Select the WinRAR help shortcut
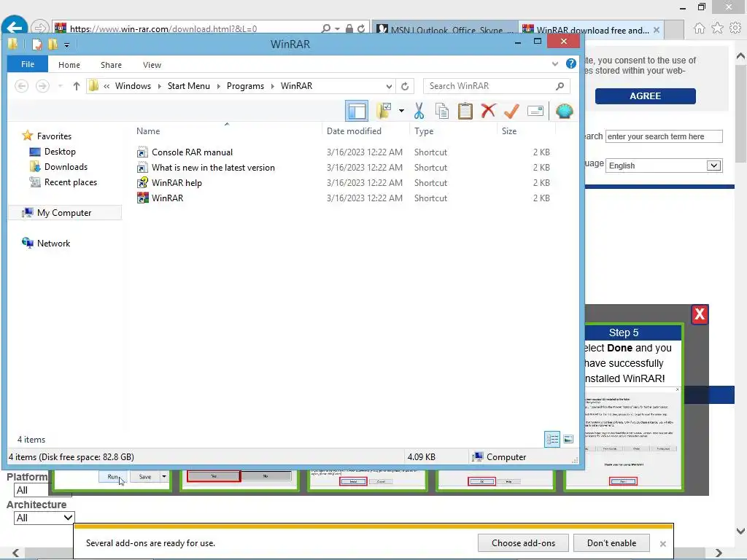 coord(177,183)
